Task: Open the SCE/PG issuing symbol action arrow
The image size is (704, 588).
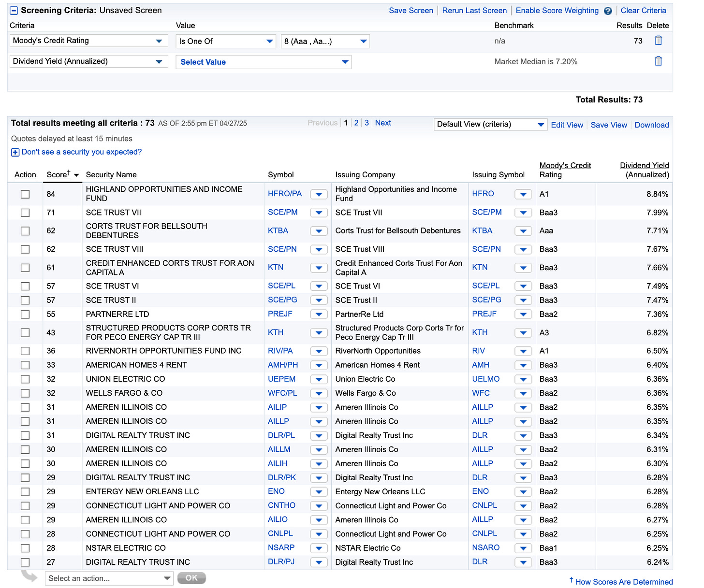Action: click(x=523, y=301)
